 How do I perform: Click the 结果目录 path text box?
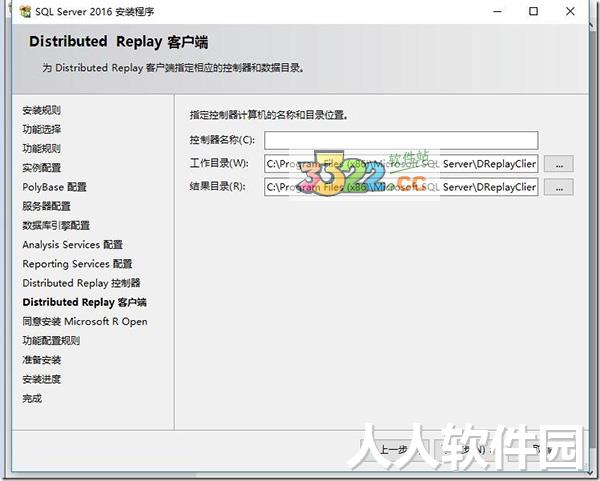[401, 187]
